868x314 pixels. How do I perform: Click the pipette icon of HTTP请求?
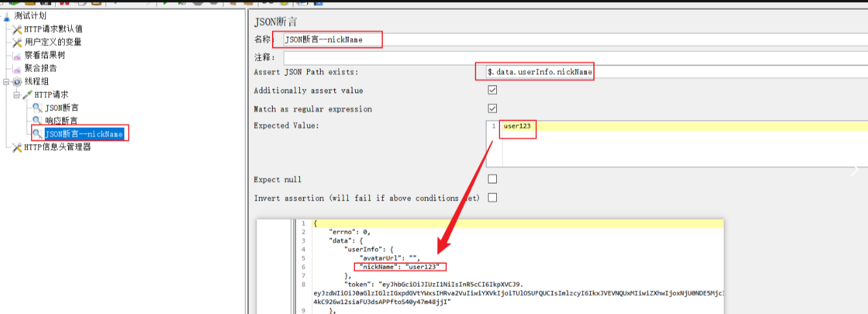tap(28, 95)
